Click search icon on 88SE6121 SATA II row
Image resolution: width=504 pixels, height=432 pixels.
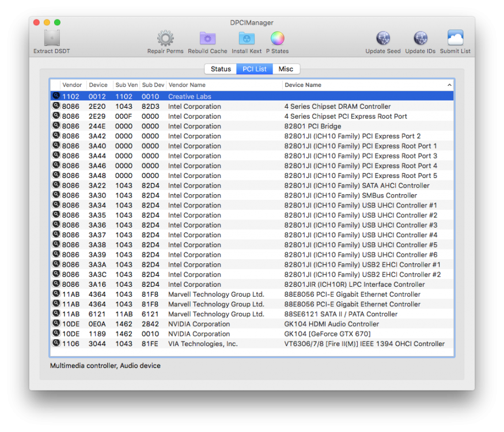(56, 313)
